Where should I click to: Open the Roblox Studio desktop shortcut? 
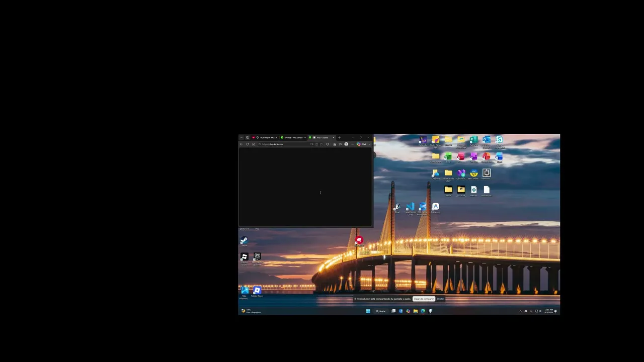pos(245,258)
